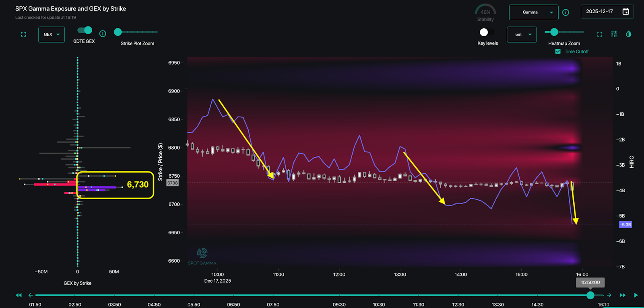The height and width of the screenshot is (308, 644).
Task: Click the 6900 strike axis label
Action: (174, 91)
